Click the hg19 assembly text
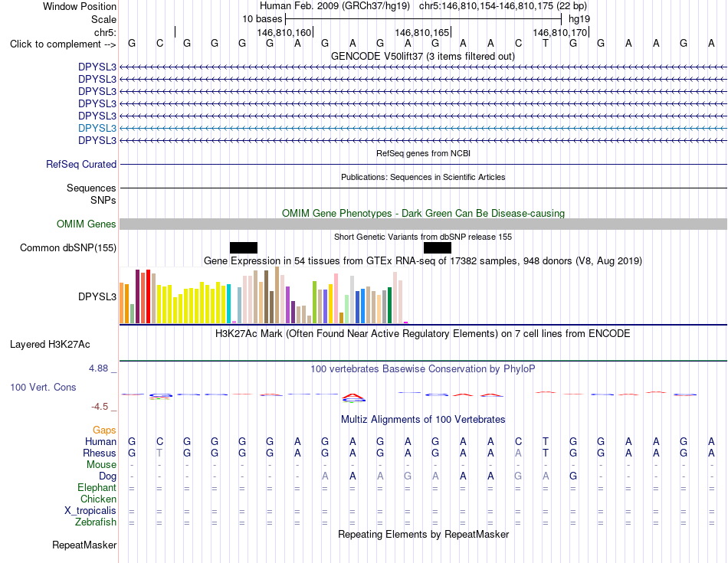728x563 pixels. point(579,19)
